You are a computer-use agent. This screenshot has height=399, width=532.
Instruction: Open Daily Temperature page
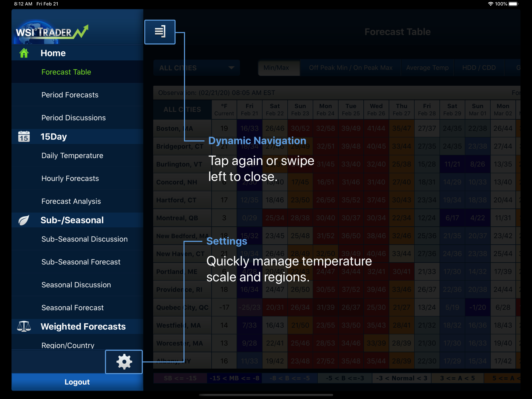pyautogui.click(x=78, y=155)
